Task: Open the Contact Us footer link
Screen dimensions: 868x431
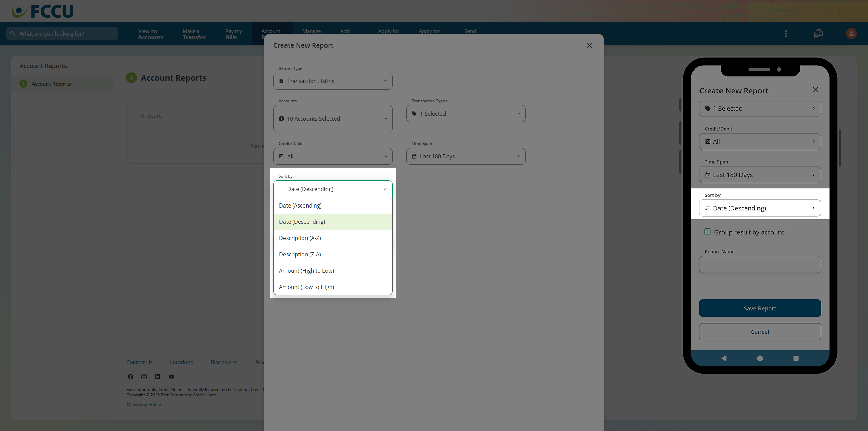Action: click(139, 362)
